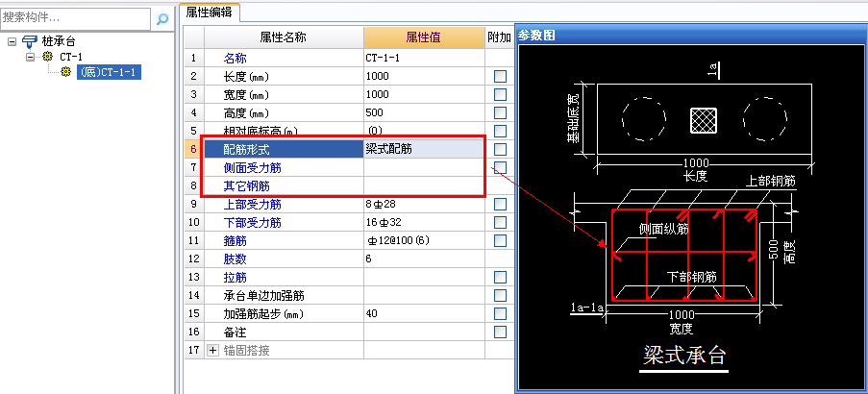
Task: Tick the 附加 checkbox for 高度(mm)
Action: point(501,112)
